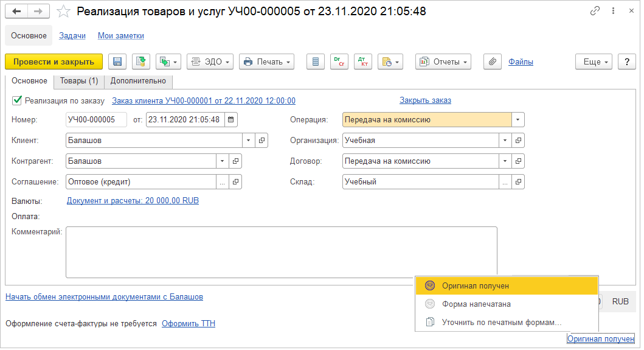
Task: Open the calendar date picker icon
Action: (x=231, y=120)
